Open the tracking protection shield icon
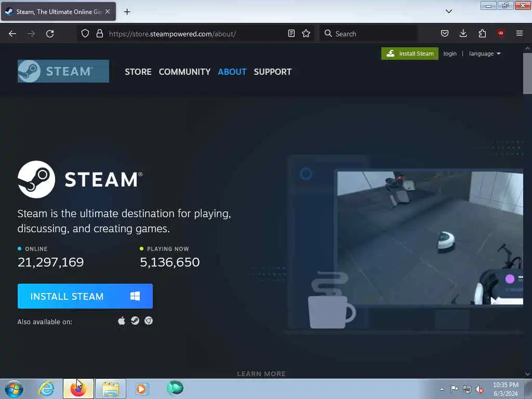Viewport: 532px width, 399px height. (85, 33)
